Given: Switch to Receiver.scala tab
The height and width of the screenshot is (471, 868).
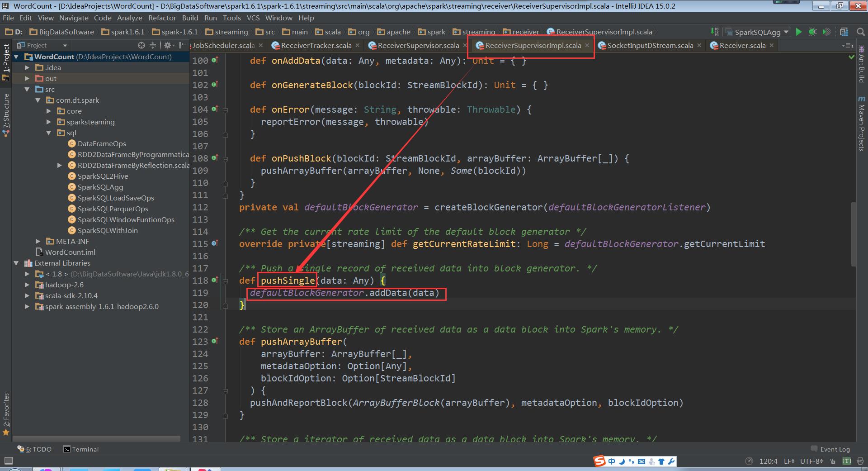Looking at the screenshot, I should click(x=742, y=45).
